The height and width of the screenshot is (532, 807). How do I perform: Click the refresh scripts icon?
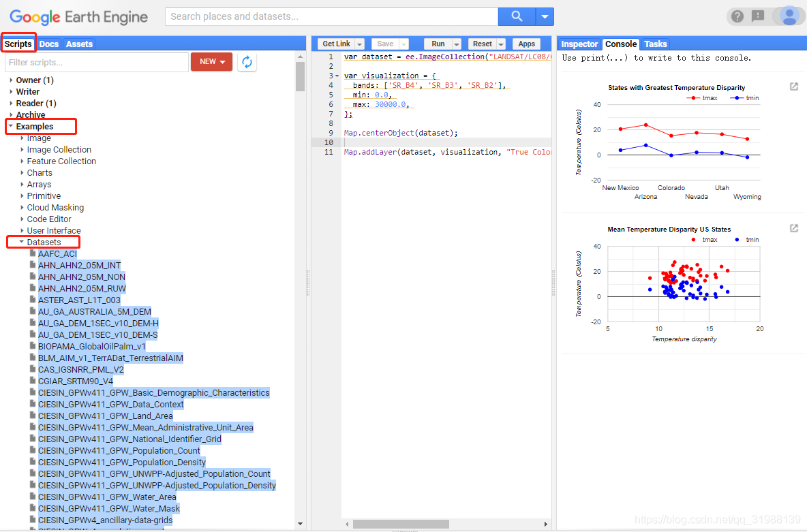(247, 62)
